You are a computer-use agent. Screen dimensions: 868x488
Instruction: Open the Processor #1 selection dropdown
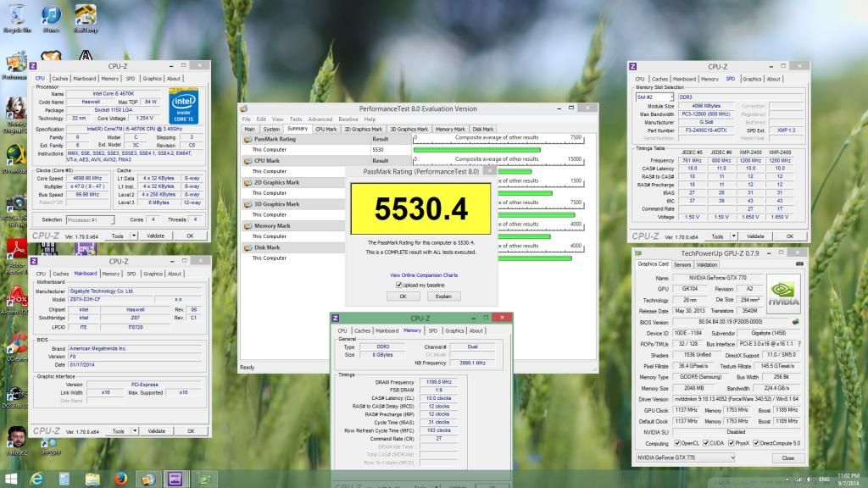(90, 219)
